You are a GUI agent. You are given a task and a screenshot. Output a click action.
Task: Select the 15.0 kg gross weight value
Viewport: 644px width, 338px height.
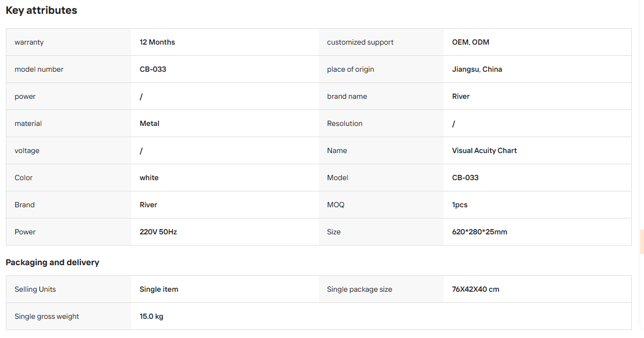pos(151,316)
